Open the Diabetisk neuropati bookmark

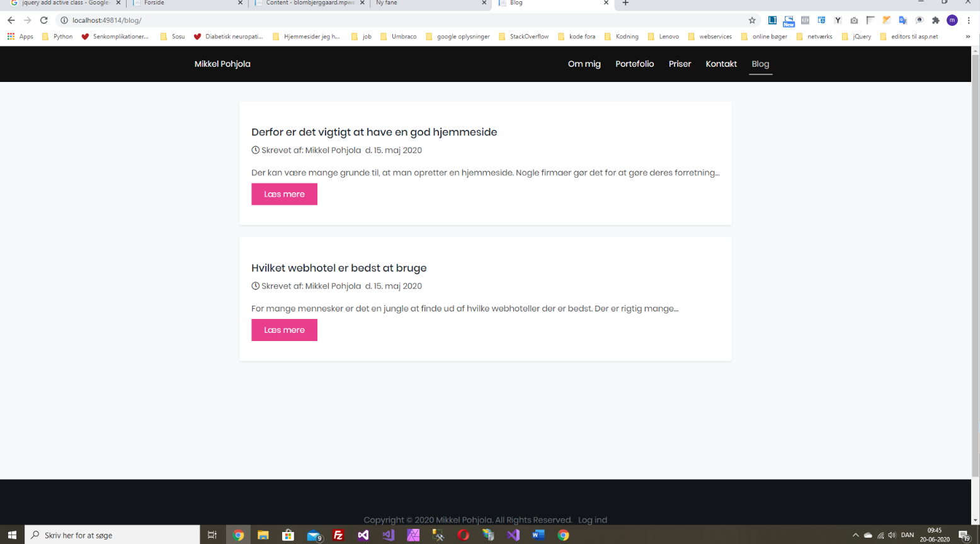click(228, 37)
